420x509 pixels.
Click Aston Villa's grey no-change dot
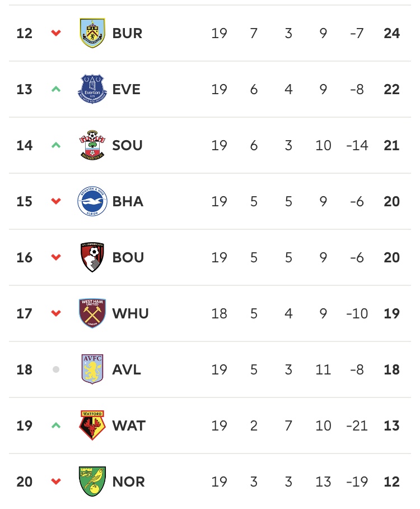point(55,369)
